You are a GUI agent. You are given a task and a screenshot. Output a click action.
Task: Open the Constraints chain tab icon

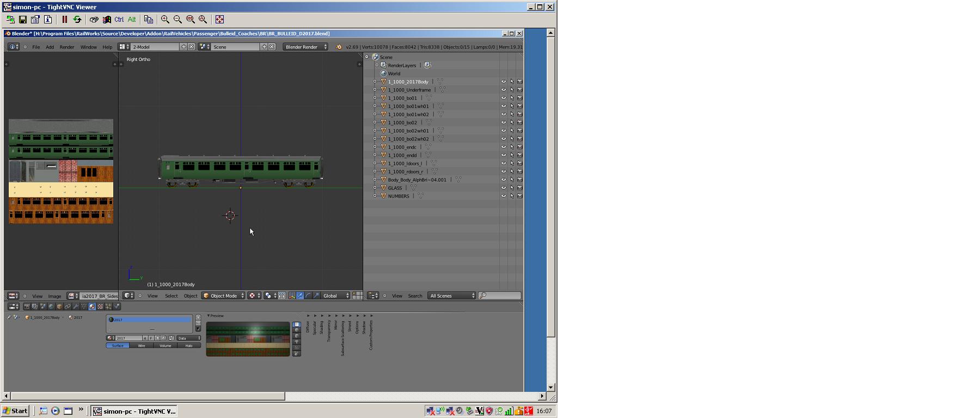point(68,306)
